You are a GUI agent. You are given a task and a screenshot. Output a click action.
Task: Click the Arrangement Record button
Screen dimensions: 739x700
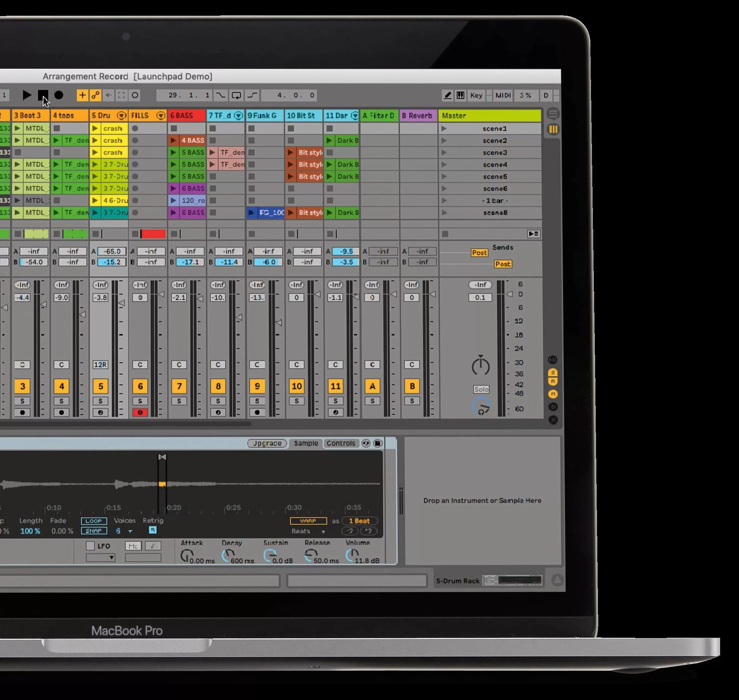[59, 95]
